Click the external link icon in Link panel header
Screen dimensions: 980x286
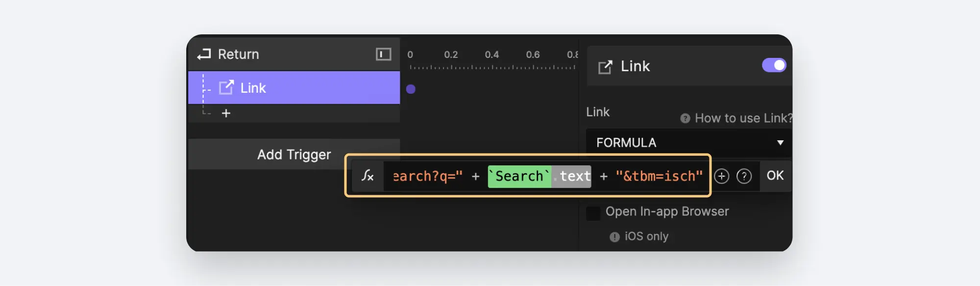pyautogui.click(x=605, y=67)
